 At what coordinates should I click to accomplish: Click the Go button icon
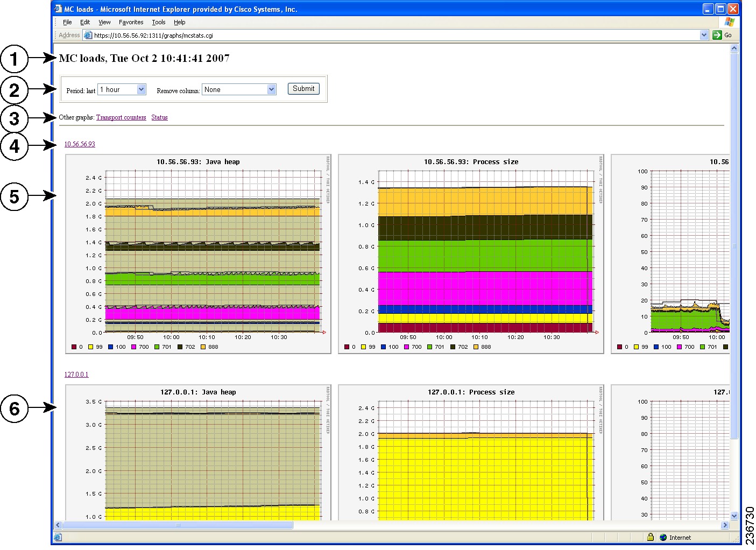click(717, 35)
